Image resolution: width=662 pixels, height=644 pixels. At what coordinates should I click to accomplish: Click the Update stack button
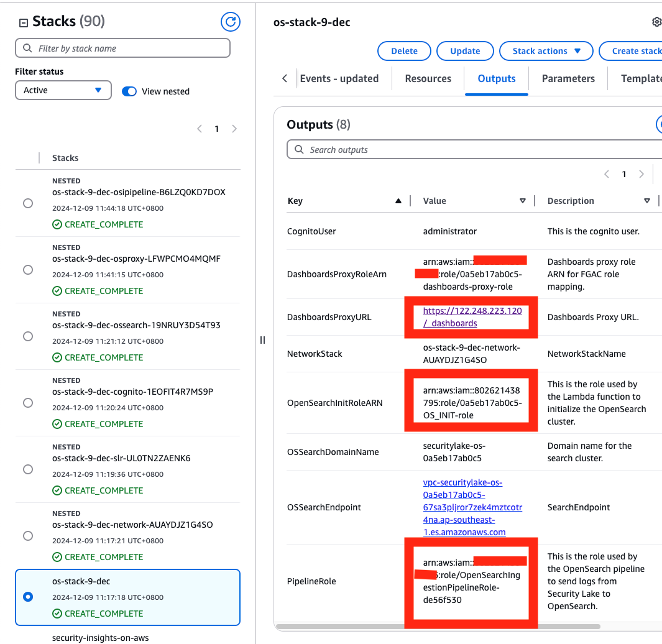tap(465, 51)
